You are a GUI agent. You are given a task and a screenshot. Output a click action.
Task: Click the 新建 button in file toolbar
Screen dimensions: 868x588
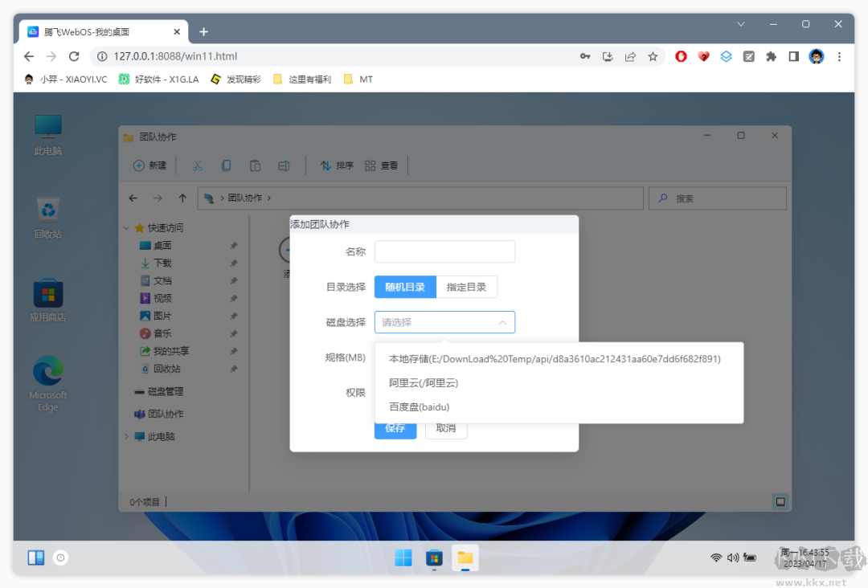click(x=150, y=165)
